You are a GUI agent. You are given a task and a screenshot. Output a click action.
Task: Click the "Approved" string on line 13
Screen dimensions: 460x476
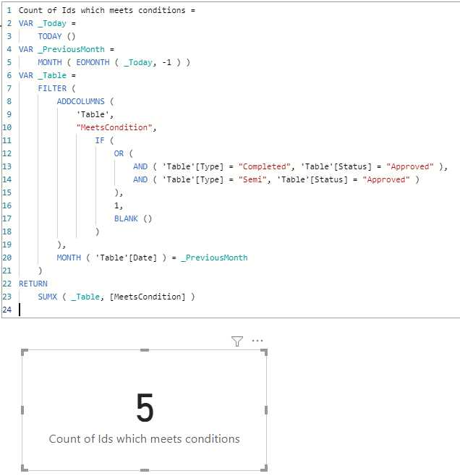[410, 166]
